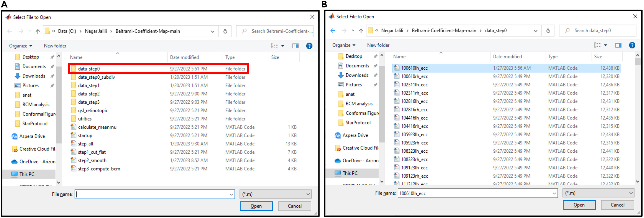Screen dimensions: 644x218
Task: Select the Aspera Drive icon in left sidebar
Action: tap(15, 136)
